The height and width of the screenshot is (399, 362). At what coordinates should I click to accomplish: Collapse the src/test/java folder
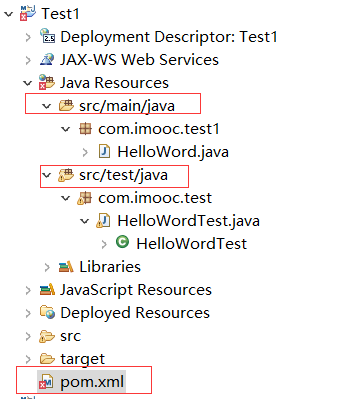[x=46, y=175]
